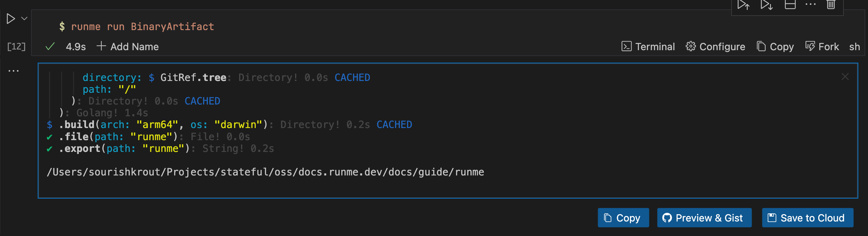Split the cell using the split icon
868x236 pixels.
coord(790,5)
